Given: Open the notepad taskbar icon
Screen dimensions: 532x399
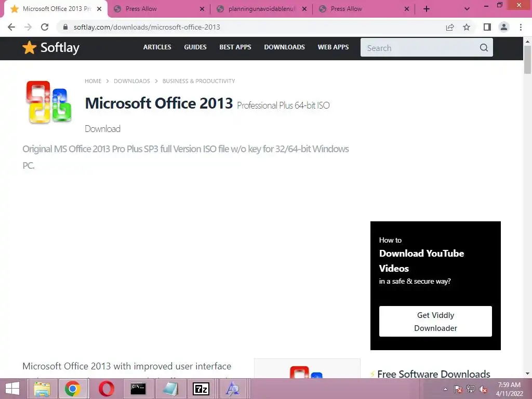Looking at the screenshot, I should pos(170,389).
